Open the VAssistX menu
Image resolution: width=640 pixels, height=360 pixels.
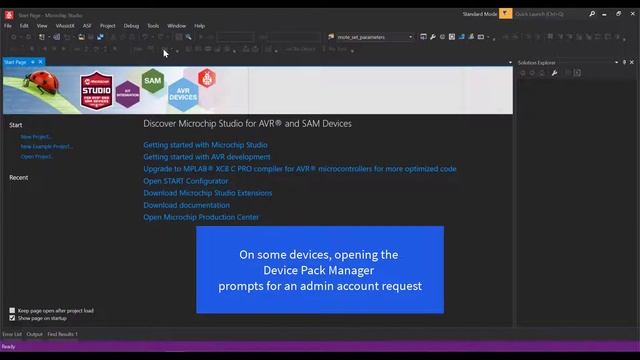65,26
